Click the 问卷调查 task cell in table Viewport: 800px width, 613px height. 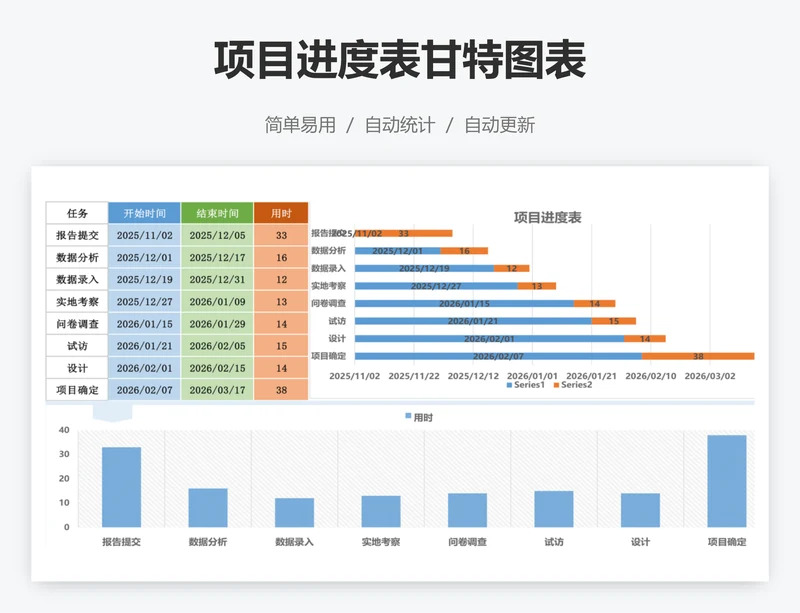tap(77, 324)
